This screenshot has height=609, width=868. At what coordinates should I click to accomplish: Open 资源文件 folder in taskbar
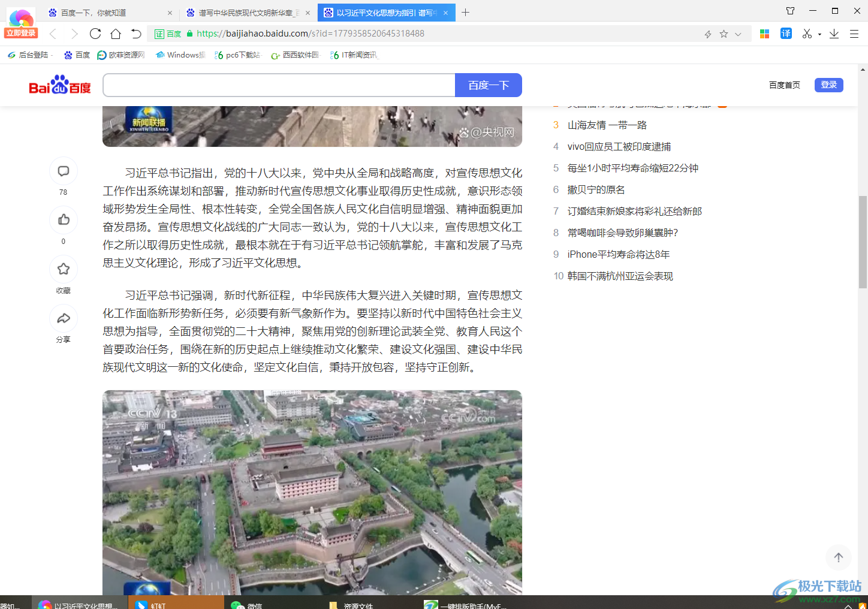(370, 603)
